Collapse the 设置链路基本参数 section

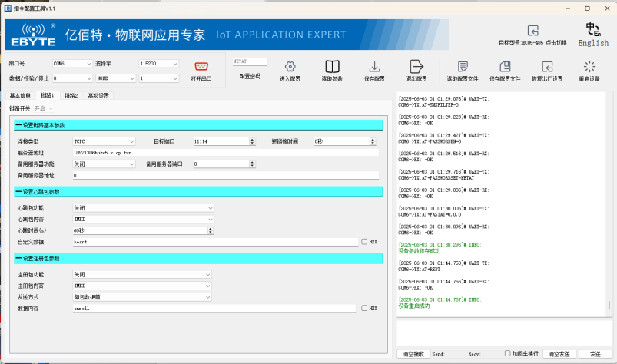(x=198, y=125)
